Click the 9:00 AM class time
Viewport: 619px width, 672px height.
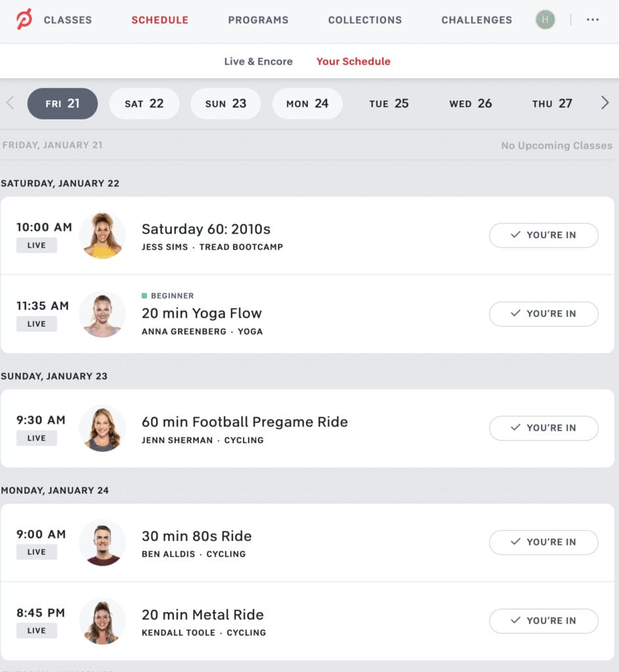point(41,534)
